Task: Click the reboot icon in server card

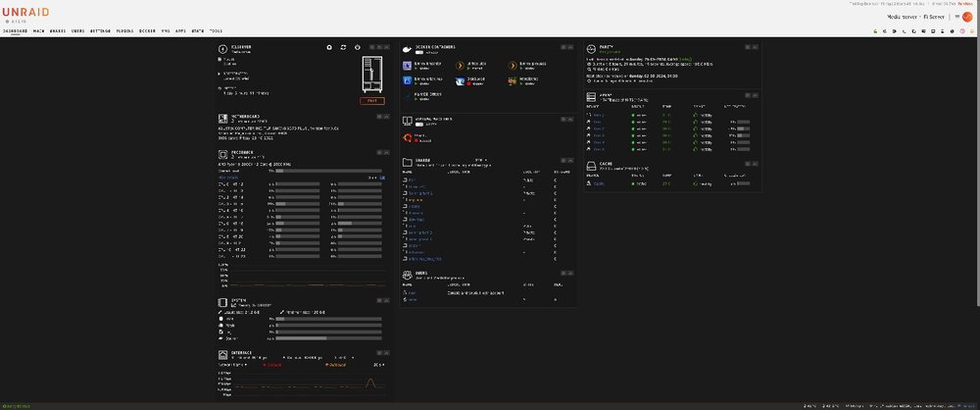Action: pyautogui.click(x=343, y=47)
